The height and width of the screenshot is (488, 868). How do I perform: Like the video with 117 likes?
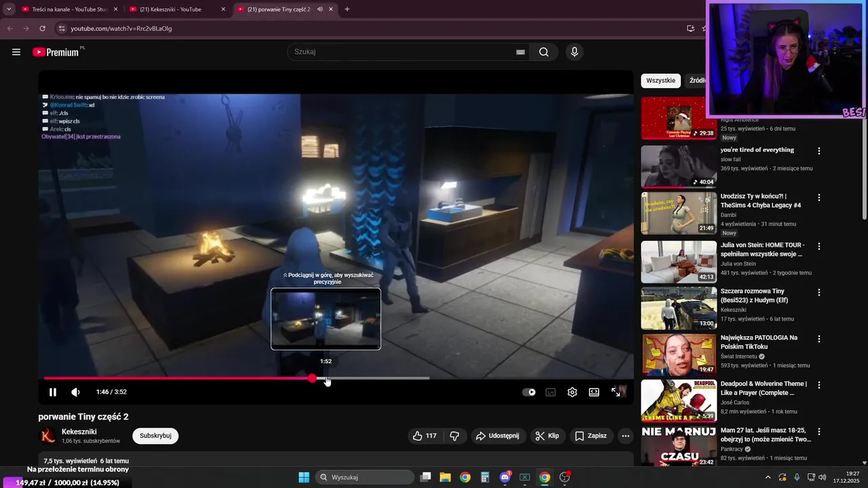(425, 436)
